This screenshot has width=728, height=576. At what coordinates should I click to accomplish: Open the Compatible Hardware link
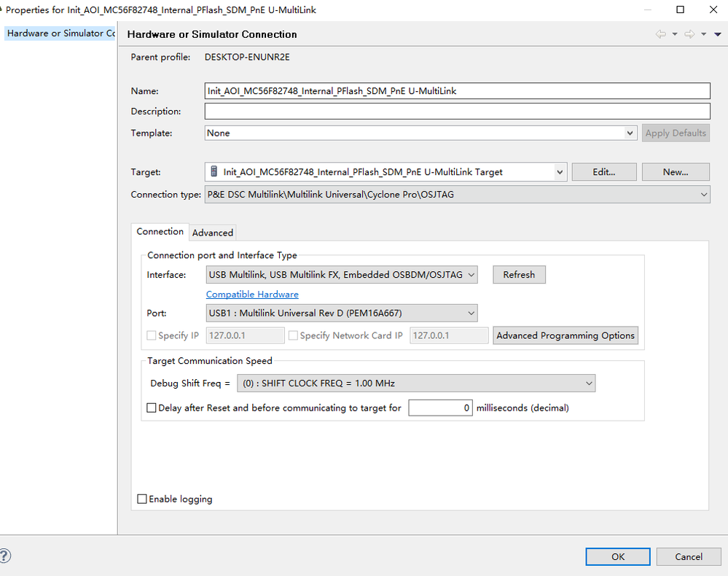[252, 295]
